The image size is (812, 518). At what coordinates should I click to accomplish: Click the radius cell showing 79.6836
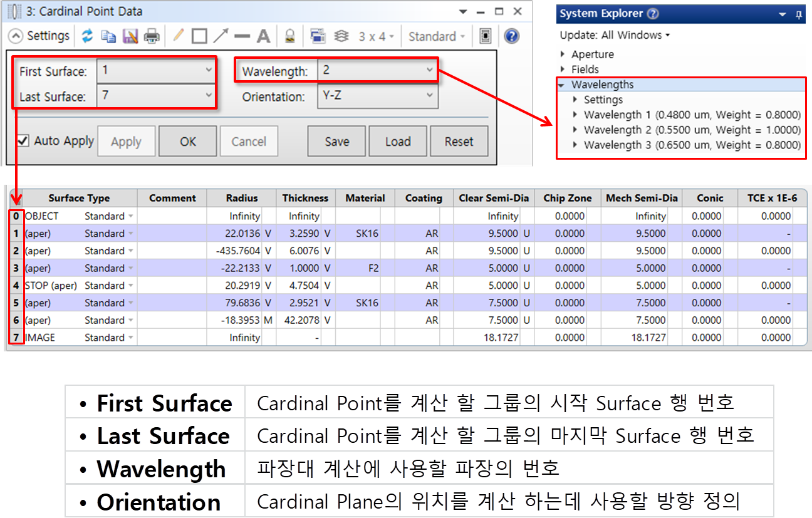(236, 303)
